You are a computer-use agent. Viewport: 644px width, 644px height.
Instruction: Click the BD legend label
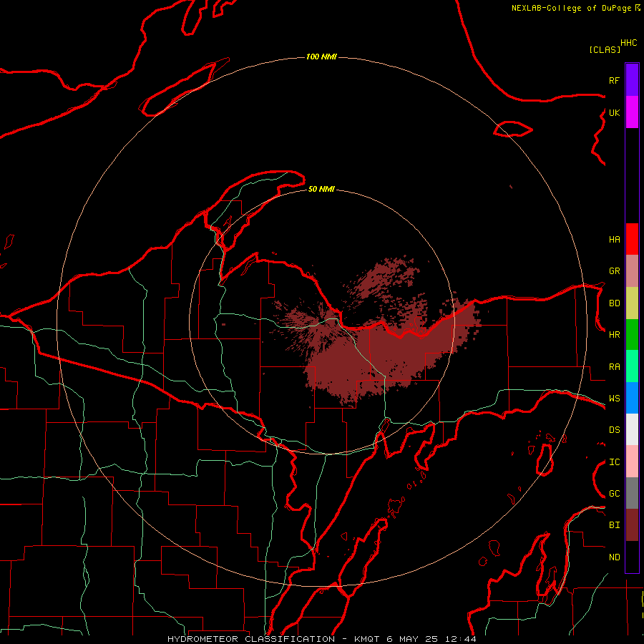614,303
